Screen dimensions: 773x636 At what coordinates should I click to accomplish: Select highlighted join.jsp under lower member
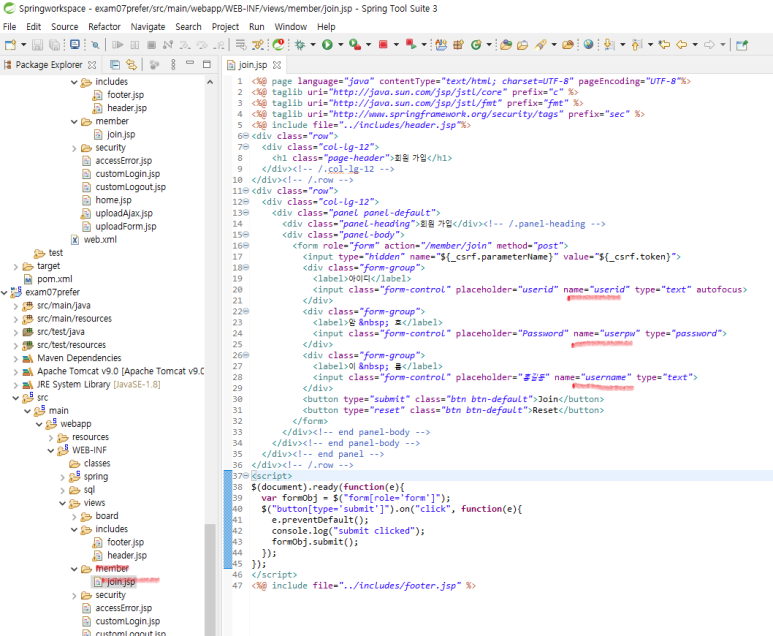[x=121, y=582]
